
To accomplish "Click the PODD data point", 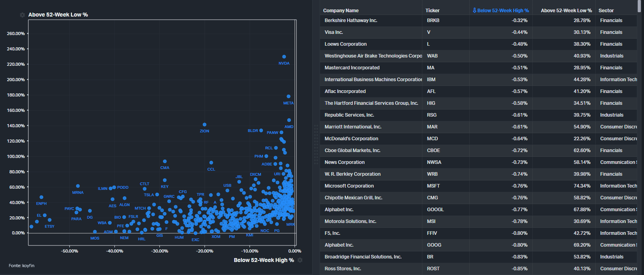I will pos(114,188).
